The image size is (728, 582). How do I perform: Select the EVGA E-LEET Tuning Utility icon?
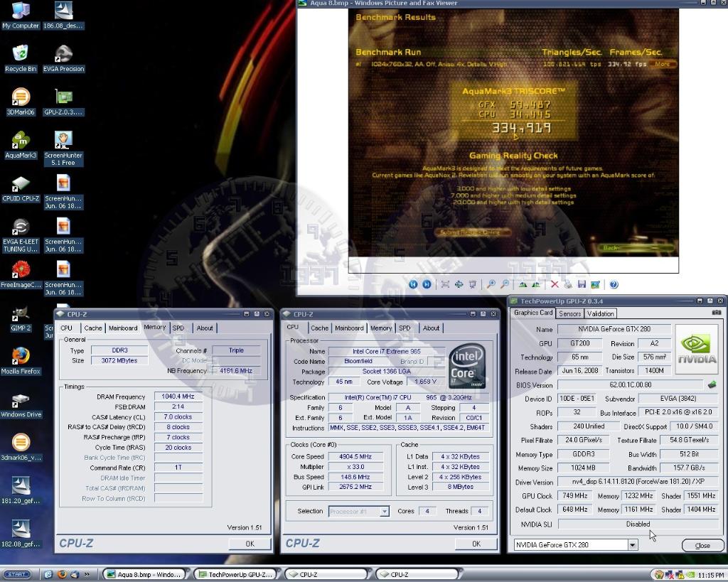(x=21, y=236)
